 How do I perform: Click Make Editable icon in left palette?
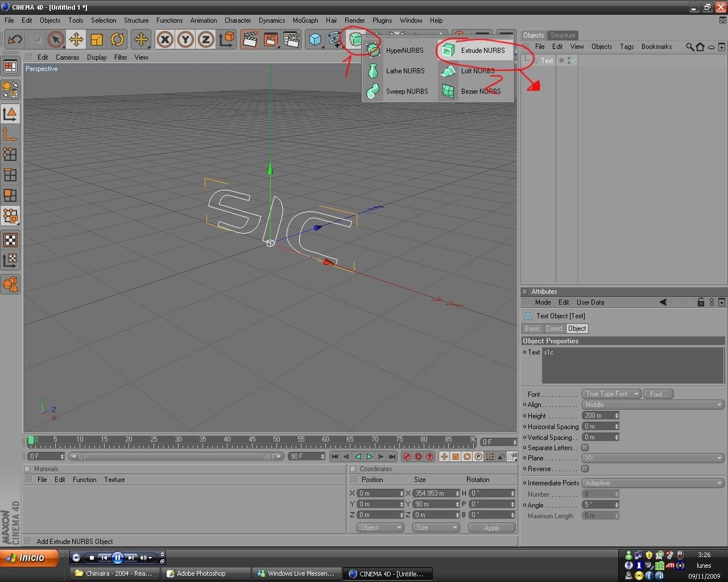pyautogui.click(x=10, y=89)
